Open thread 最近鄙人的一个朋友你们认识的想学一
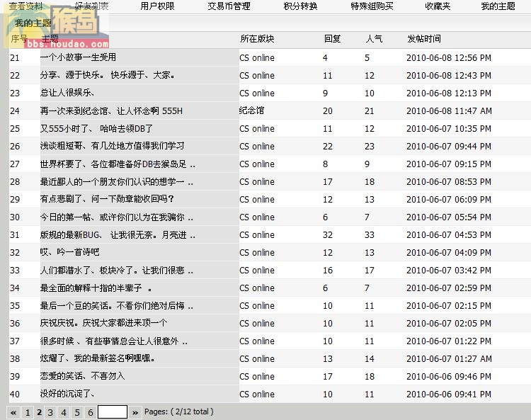The image size is (531, 420). pos(117,181)
